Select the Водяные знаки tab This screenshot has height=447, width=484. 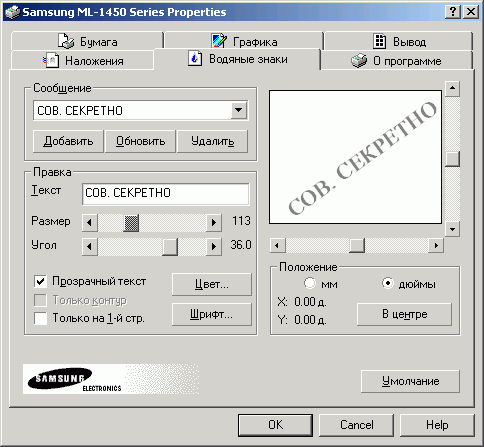click(x=237, y=59)
